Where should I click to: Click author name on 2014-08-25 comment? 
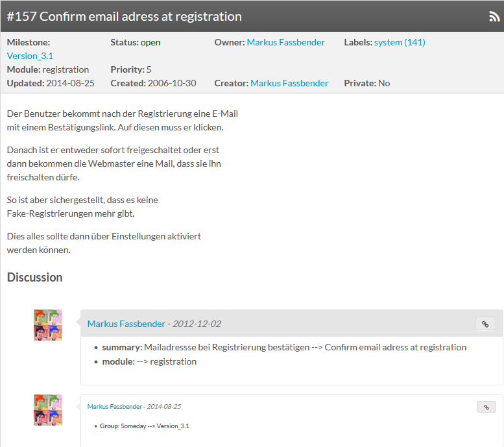point(115,407)
